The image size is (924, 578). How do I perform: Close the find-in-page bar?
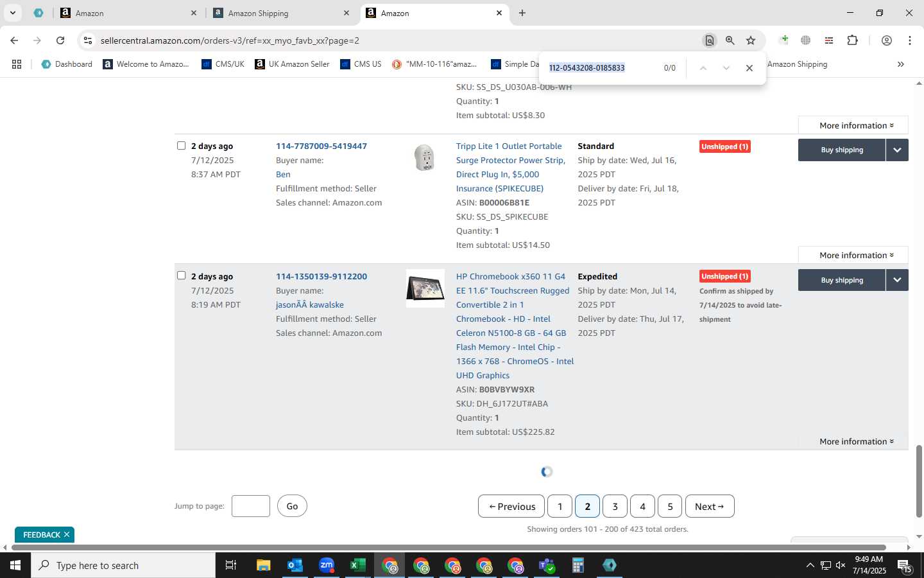tap(749, 68)
